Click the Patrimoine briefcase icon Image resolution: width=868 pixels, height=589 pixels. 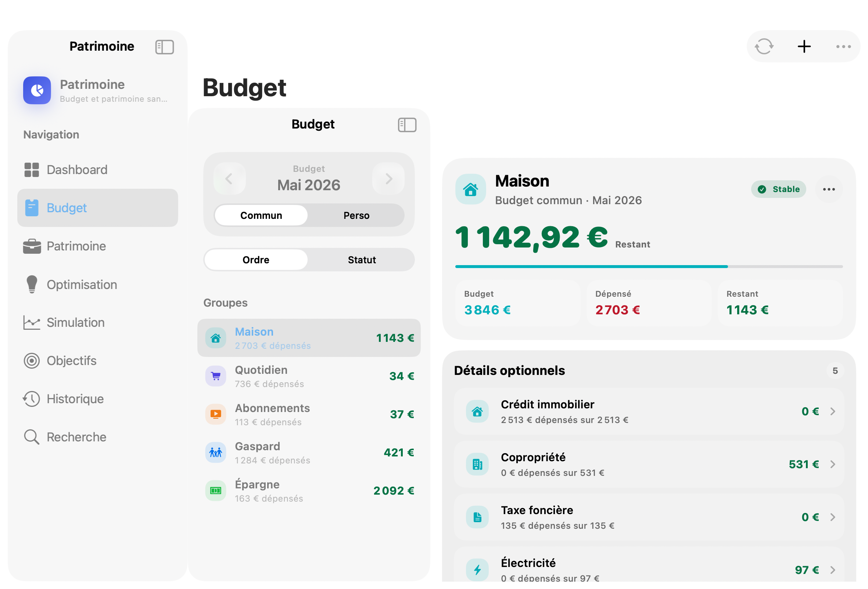click(32, 246)
